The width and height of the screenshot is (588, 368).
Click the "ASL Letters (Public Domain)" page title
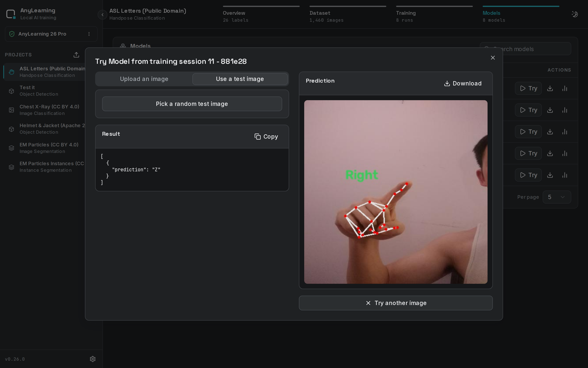[x=148, y=11]
